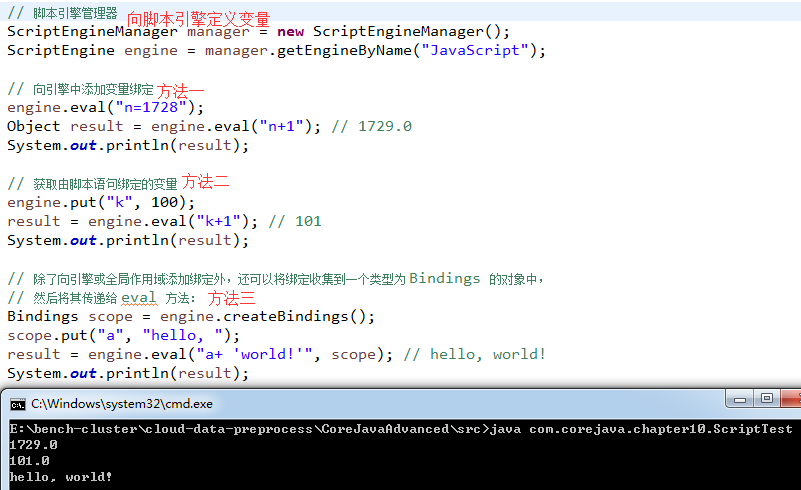
Task: Click the cmd.exe title bar text
Action: click(x=122, y=404)
